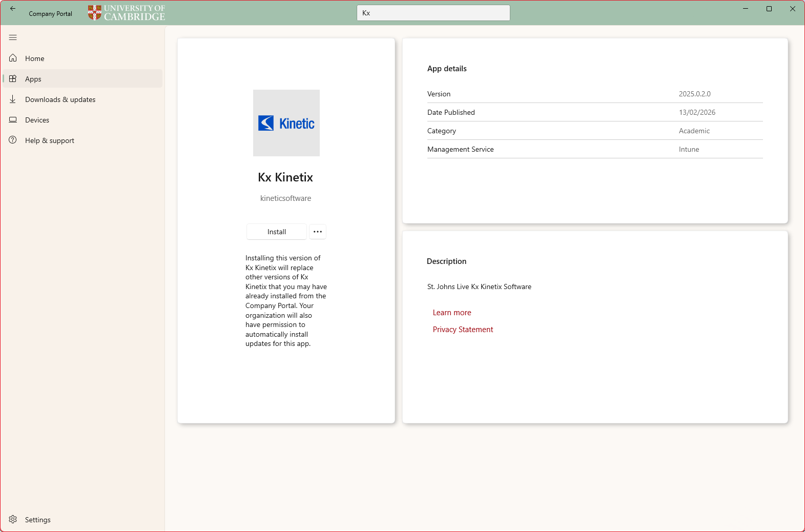Click the Kinetic app logo thumbnail
Viewport: 805px width, 532px height.
point(286,123)
